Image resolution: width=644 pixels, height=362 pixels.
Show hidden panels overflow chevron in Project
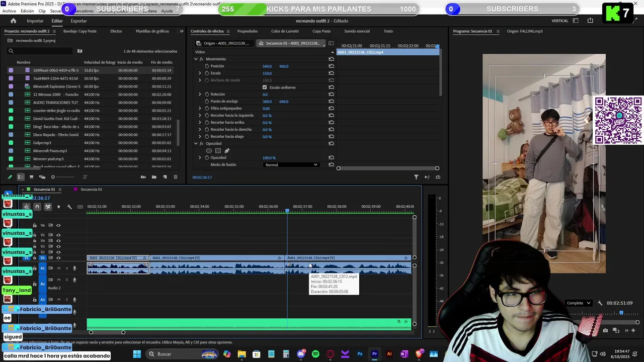click(182, 31)
